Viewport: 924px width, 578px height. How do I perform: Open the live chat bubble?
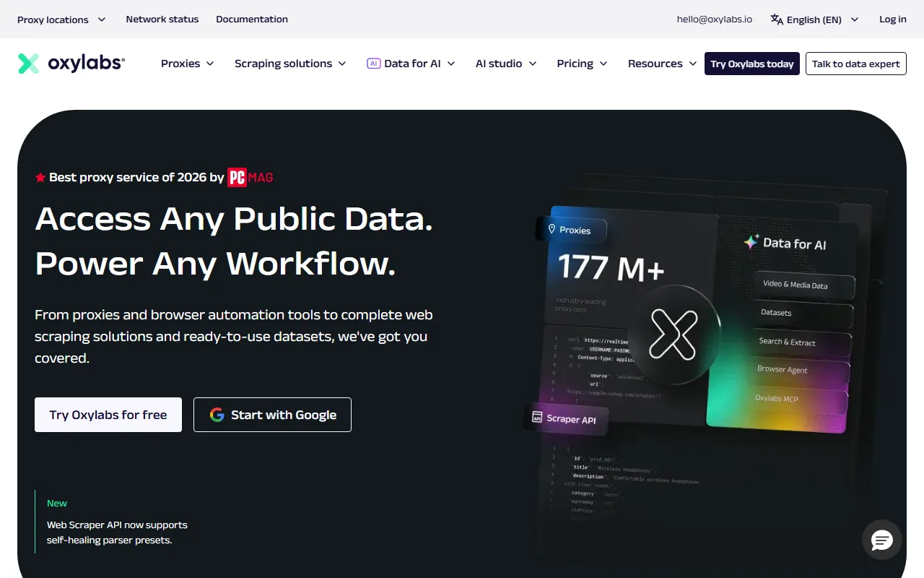[x=881, y=540]
